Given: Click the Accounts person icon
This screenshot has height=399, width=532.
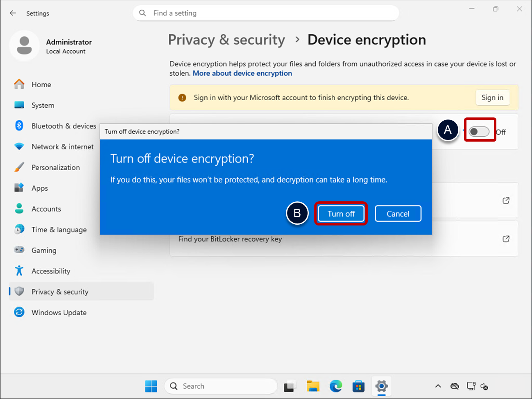Looking at the screenshot, I should coord(19,209).
